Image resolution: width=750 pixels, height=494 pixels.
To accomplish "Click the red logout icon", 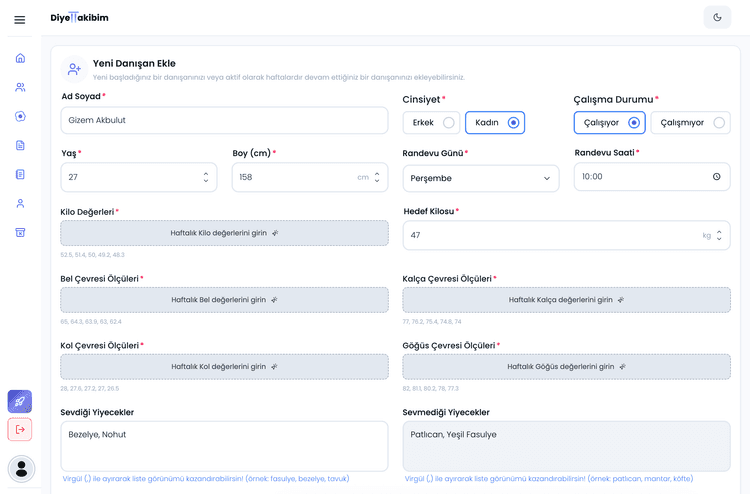I will (x=20, y=429).
